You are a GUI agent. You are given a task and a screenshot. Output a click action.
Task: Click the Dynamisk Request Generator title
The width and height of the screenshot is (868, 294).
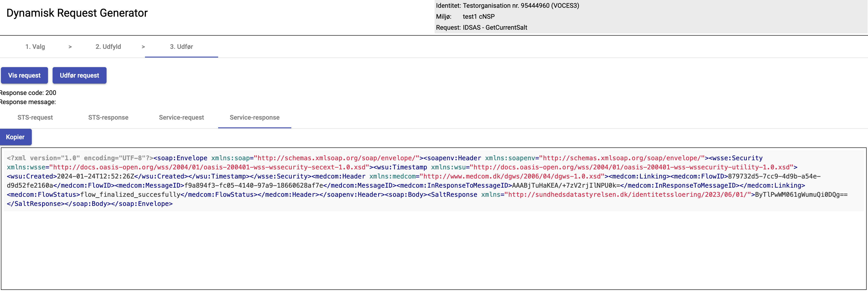tap(77, 13)
